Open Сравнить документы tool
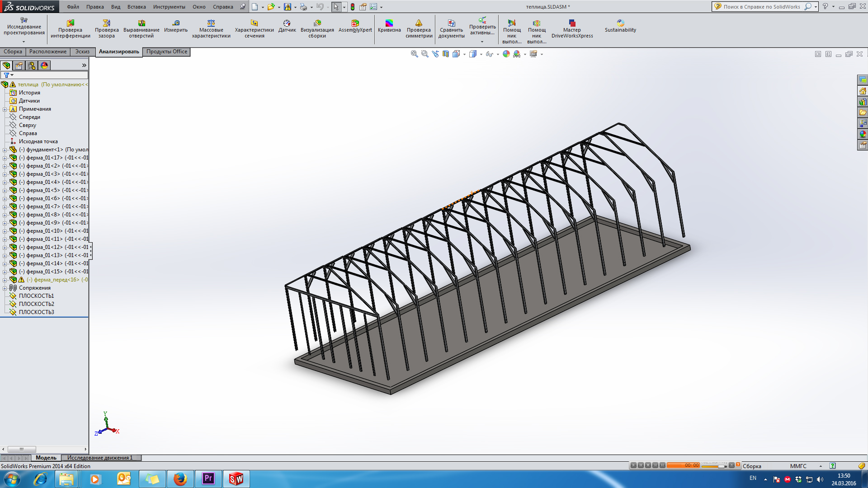 (451, 29)
